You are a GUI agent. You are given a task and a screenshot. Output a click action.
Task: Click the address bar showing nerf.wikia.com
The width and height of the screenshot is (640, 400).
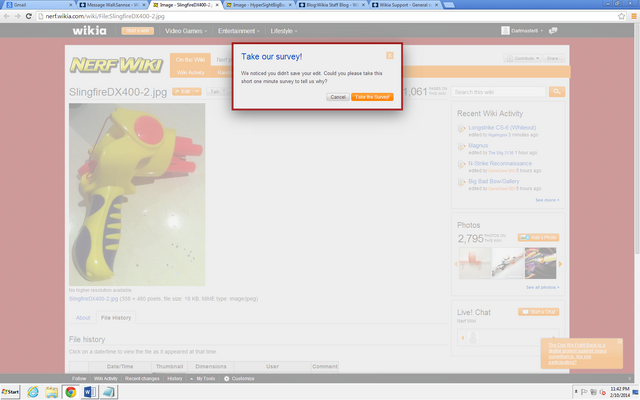(x=327, y=16)
